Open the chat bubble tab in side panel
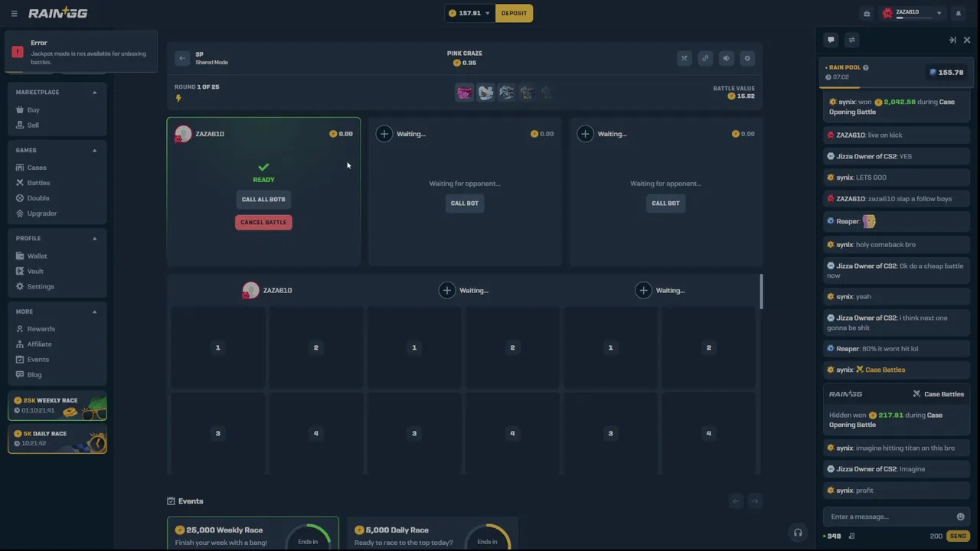980x551 pixels. [x=831, y=40]
